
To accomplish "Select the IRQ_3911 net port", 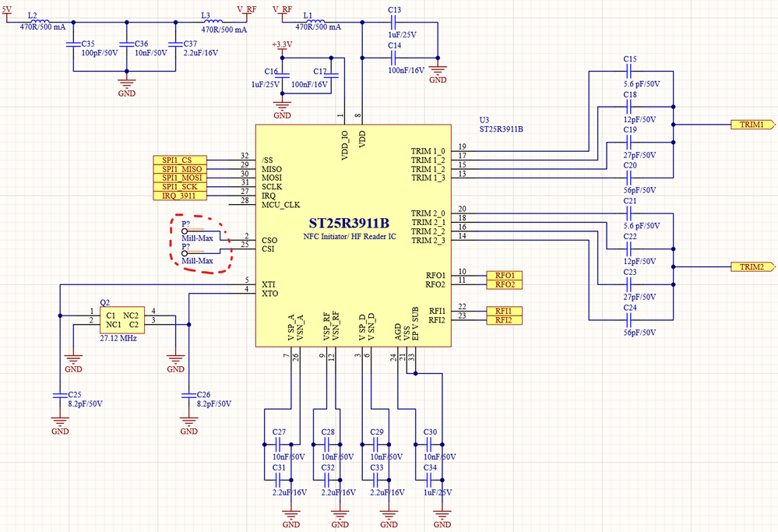I will pos(180,196).
